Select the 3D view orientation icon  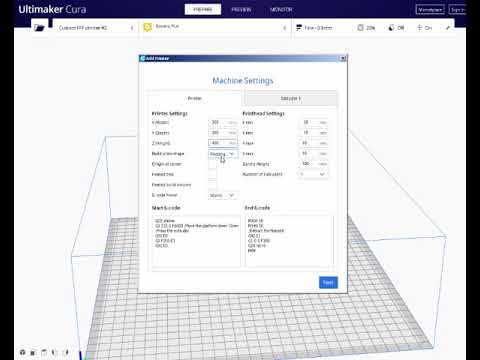23,352
